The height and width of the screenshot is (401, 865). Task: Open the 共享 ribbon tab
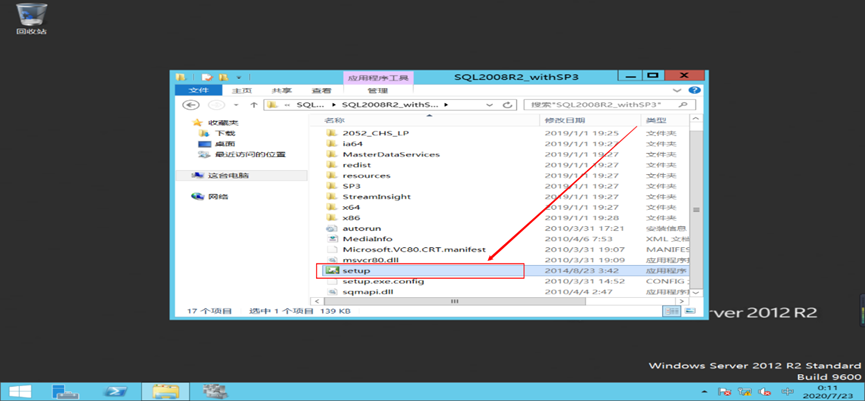282,90
